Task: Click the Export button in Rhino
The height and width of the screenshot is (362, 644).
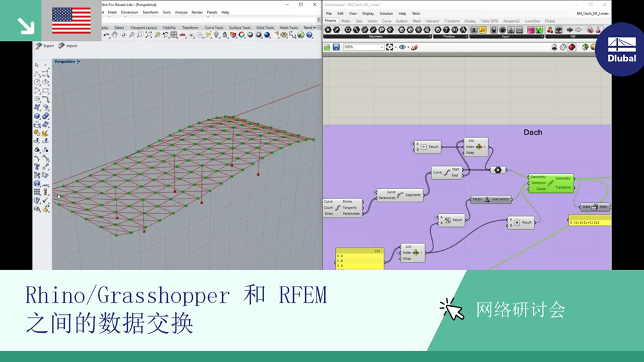Action: tap(45, 45)
